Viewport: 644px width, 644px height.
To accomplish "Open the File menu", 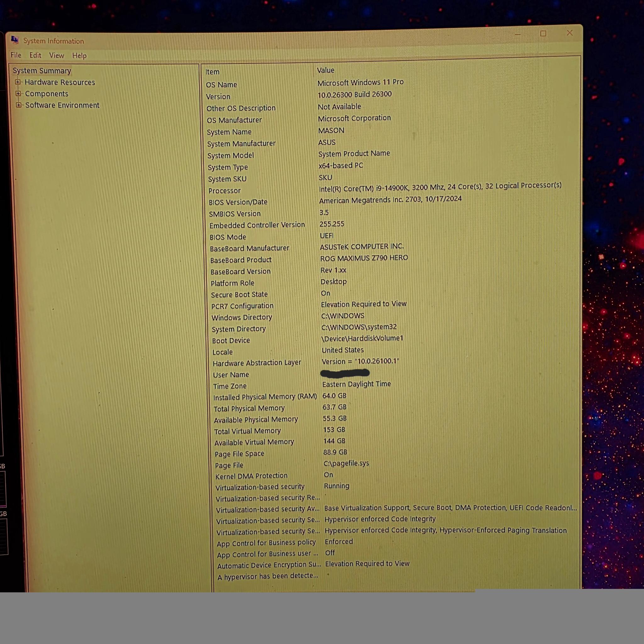I will (16, 55).
